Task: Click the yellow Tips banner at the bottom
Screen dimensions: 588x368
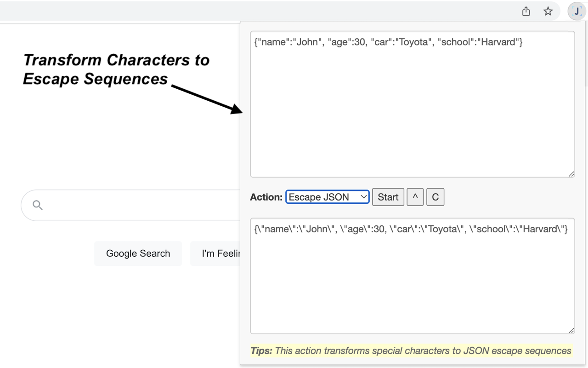Action: point(412,351)
